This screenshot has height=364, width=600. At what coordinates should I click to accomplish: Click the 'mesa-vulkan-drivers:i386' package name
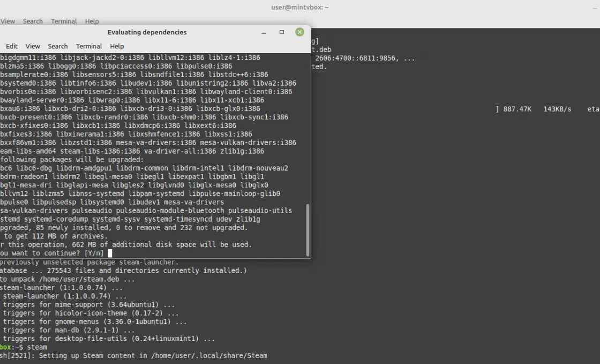[x=249, y=142]
